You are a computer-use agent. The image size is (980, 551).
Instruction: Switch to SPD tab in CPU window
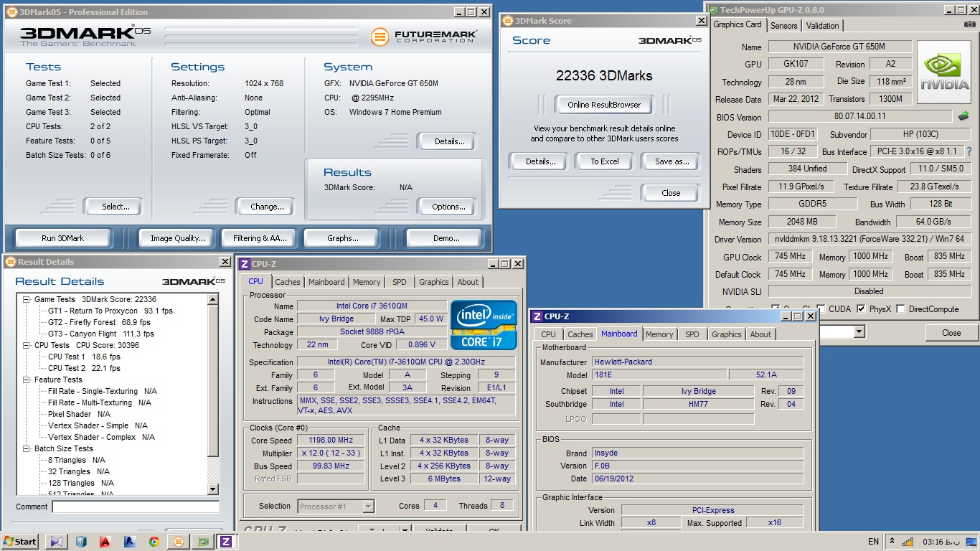(400, 282)
